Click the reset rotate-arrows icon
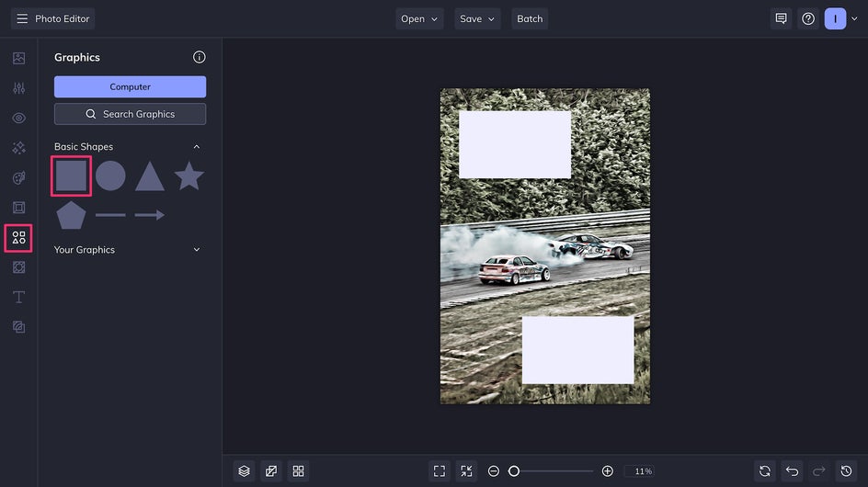Screen dimensions: 868x487 click(x=765, y=471)
